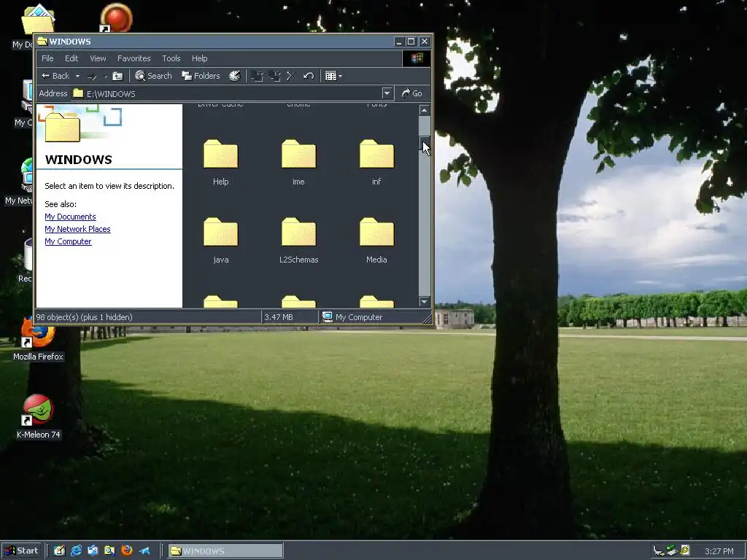Open the File menu
Viewport: 747px width, 560px height.
tap(47, 58)
